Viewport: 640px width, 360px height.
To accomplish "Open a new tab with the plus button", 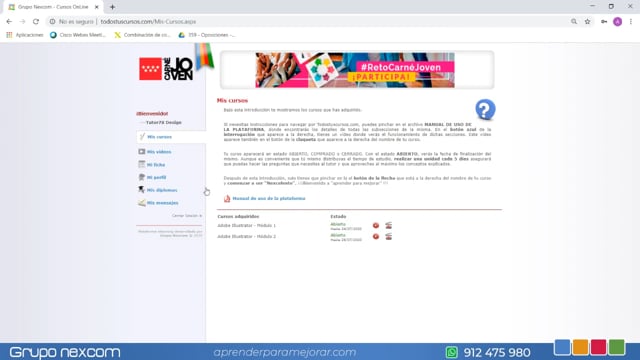I will [112, 7].
